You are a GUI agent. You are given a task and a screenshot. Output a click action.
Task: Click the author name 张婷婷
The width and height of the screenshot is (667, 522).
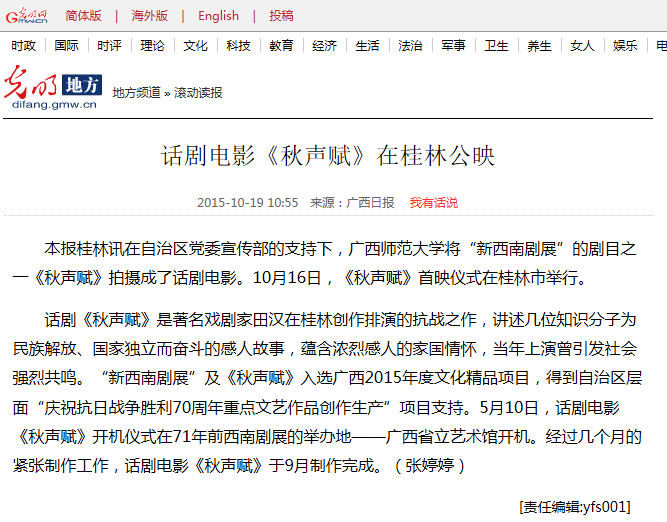click(430, 465)
